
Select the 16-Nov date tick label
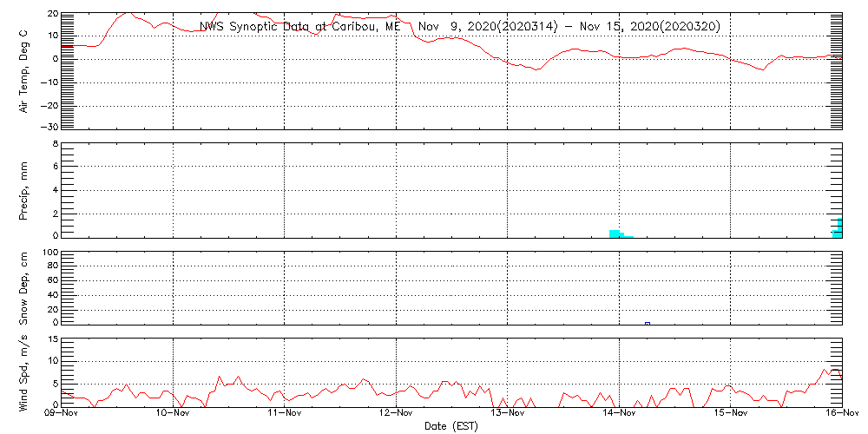pos(840,414)
